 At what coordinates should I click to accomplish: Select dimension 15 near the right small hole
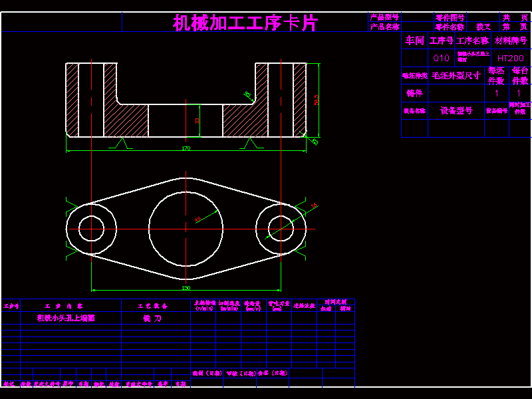coord(314,205)
